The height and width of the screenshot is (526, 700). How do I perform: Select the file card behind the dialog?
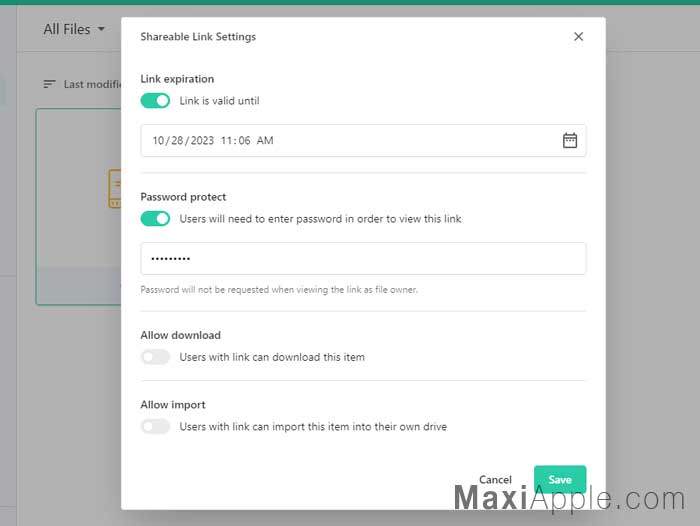(x=79, y=207)
